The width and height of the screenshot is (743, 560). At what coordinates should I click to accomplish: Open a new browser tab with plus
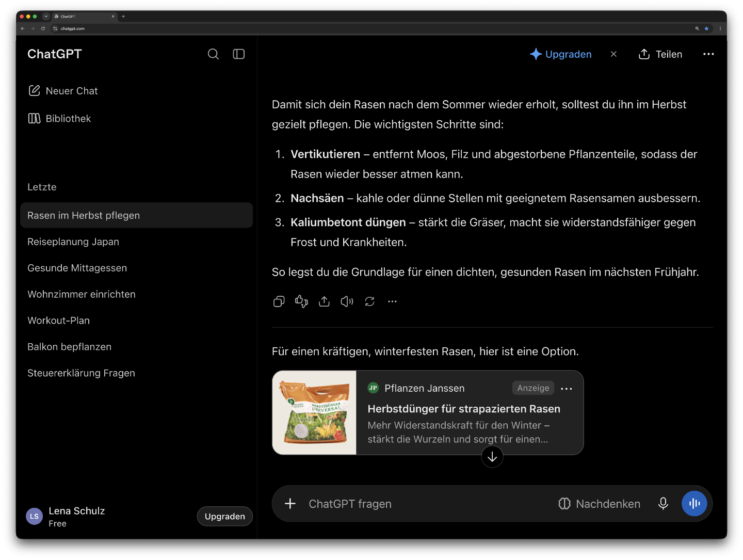[x=123, y=17]
